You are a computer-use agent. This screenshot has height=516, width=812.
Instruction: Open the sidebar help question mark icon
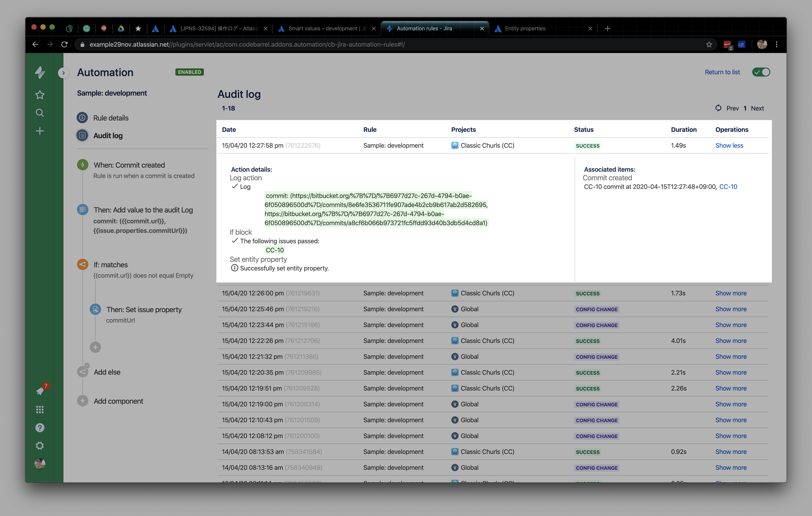click(x=40, y=428)
